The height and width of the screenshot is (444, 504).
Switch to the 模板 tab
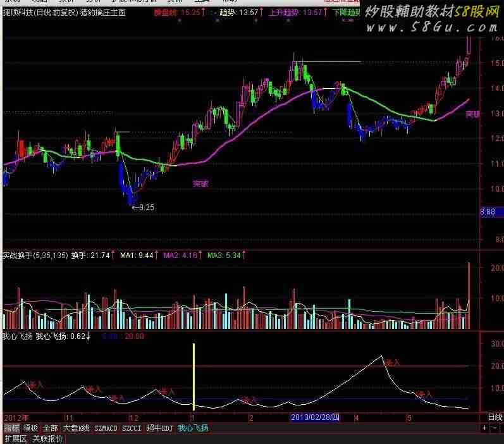30,428
